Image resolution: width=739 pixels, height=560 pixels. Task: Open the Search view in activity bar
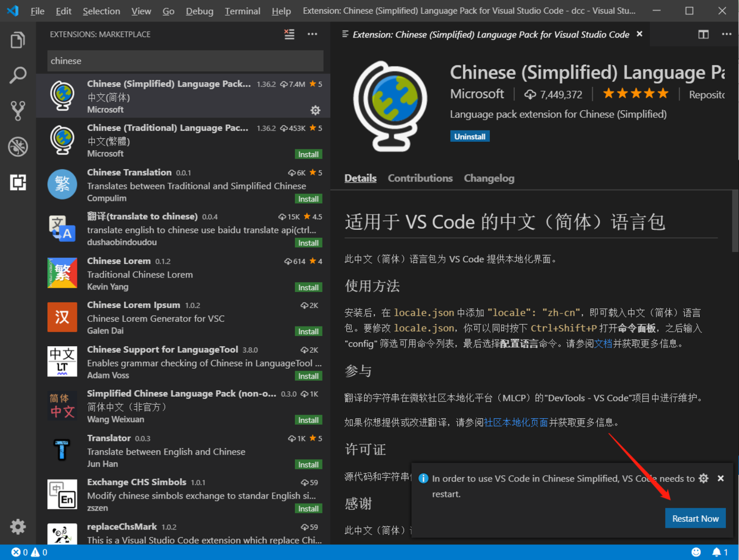18,76
